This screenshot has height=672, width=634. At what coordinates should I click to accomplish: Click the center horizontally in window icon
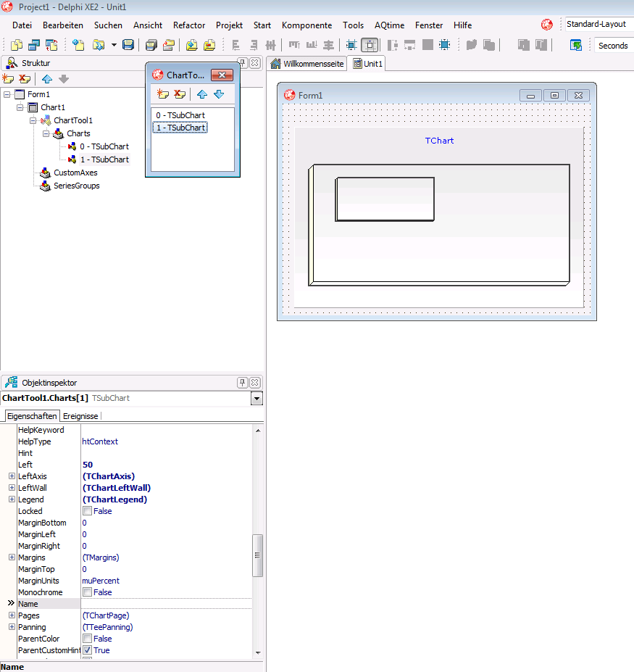click(351, 45)
